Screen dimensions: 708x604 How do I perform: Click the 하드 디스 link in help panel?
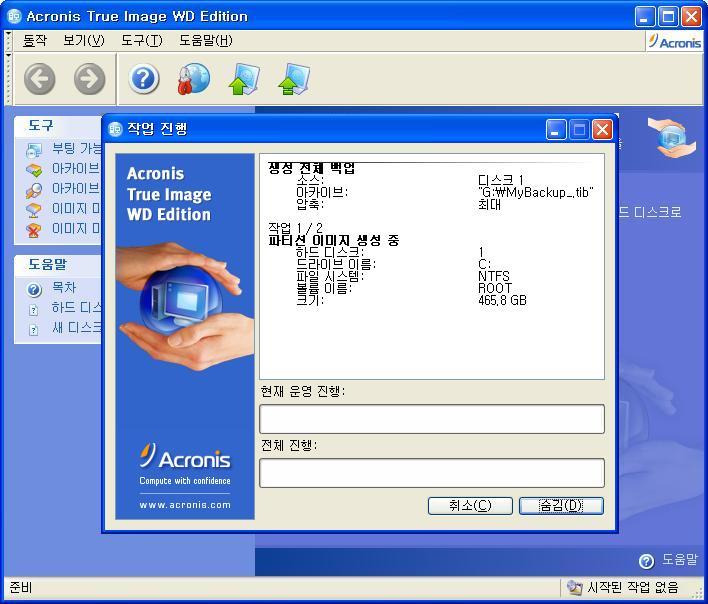(76, 307)
